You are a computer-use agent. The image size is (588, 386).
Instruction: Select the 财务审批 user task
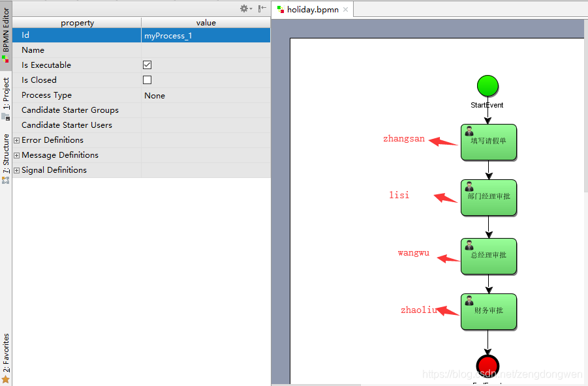pos(489,312)
